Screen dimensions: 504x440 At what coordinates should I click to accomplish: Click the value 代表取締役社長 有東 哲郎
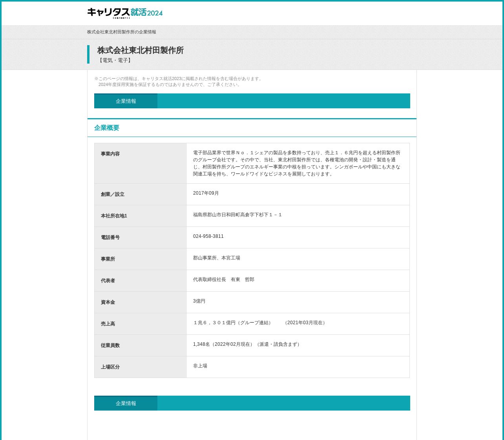(224, 279)
